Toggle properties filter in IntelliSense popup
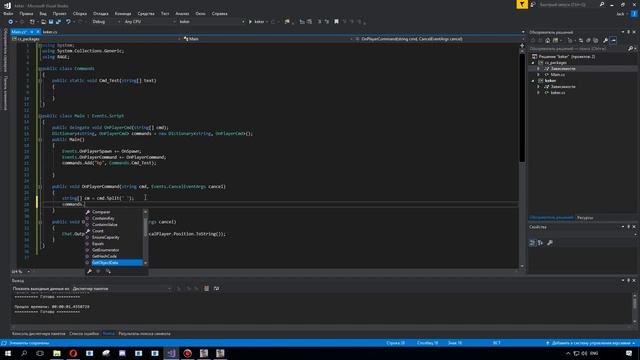Viewport: 640px width, 360px height. point(89,271)
